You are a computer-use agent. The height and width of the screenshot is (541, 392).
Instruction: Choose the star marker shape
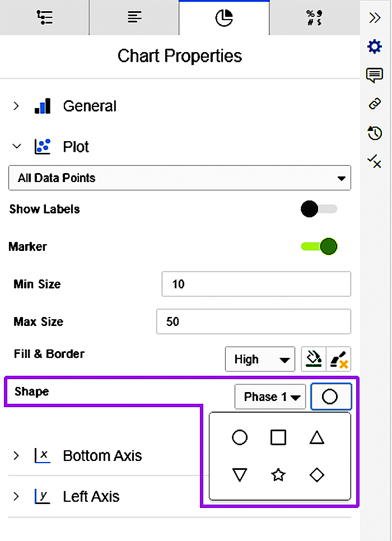[x=278, y=475]
